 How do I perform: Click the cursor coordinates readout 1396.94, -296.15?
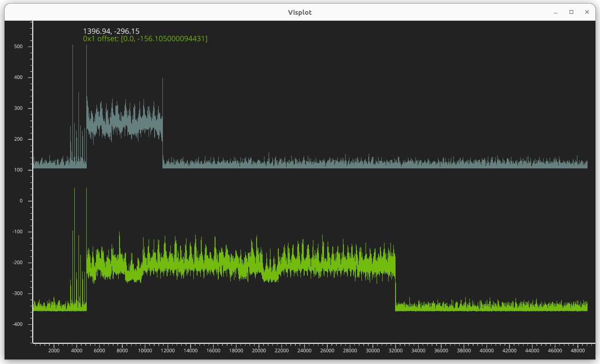(111, 31)
